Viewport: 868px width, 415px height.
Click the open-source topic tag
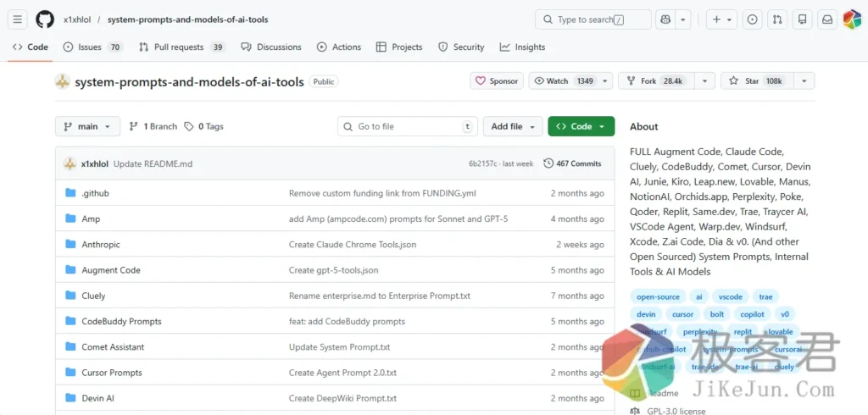658,297
